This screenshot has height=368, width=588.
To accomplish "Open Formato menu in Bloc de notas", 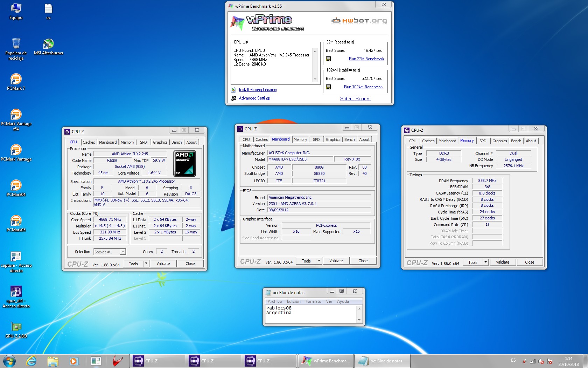I will 313,301.
